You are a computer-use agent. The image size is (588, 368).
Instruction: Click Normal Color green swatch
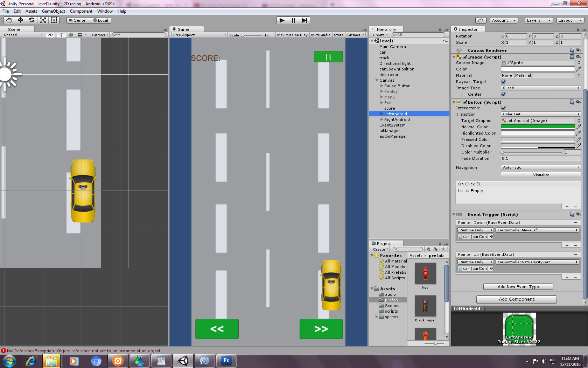tap(538, 127)
